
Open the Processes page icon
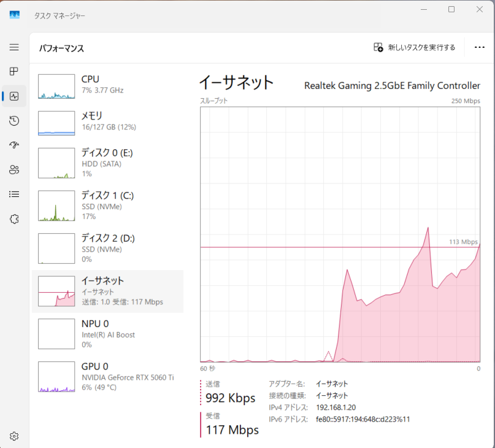13,71
